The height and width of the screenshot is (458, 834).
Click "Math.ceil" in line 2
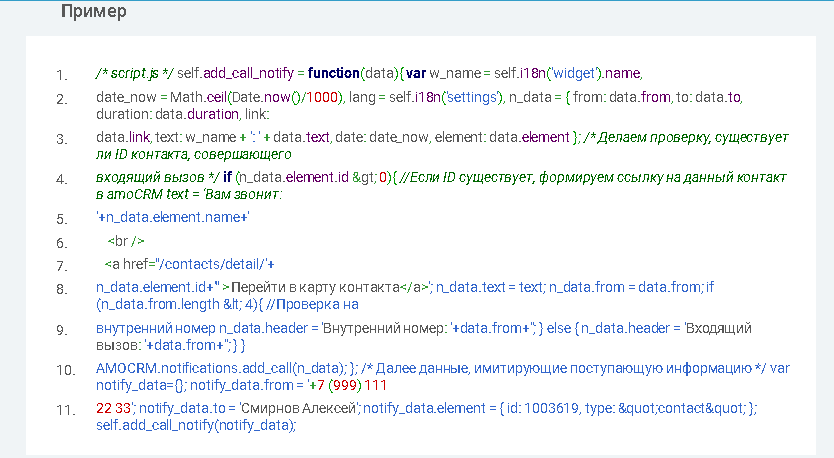click(198, 97)
